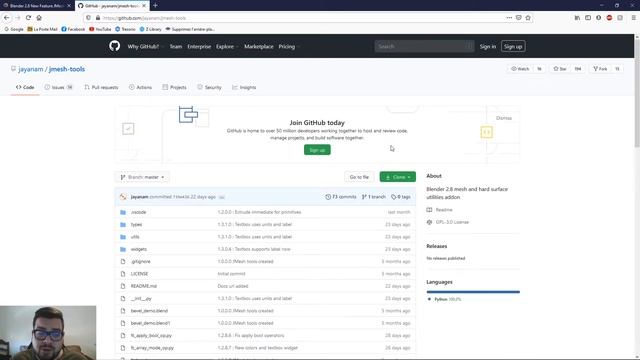Click the Sign in link
640x360 pixels.
click(x=488, y=47)
